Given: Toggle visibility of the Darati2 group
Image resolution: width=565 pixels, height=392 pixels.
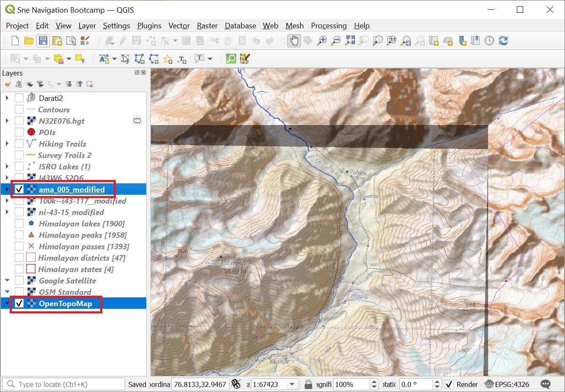Looking at the screenshot, I should click(x=19, y=98).
